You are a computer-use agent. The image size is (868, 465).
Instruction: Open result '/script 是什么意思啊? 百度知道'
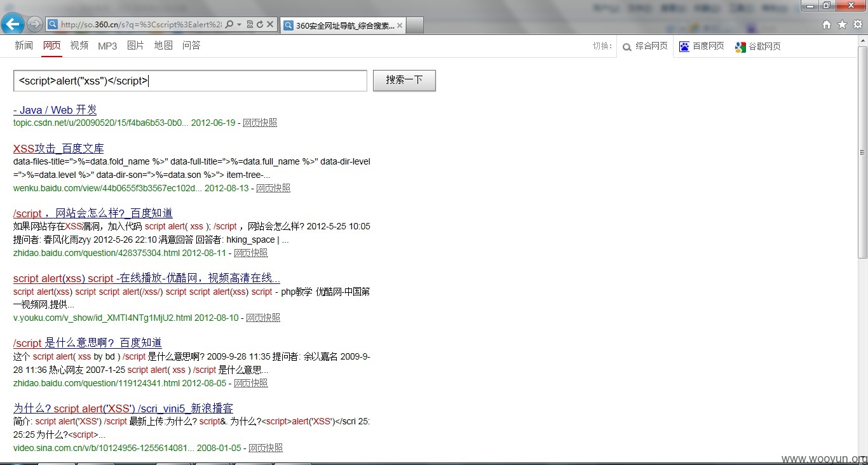click(x=88, y=343)
